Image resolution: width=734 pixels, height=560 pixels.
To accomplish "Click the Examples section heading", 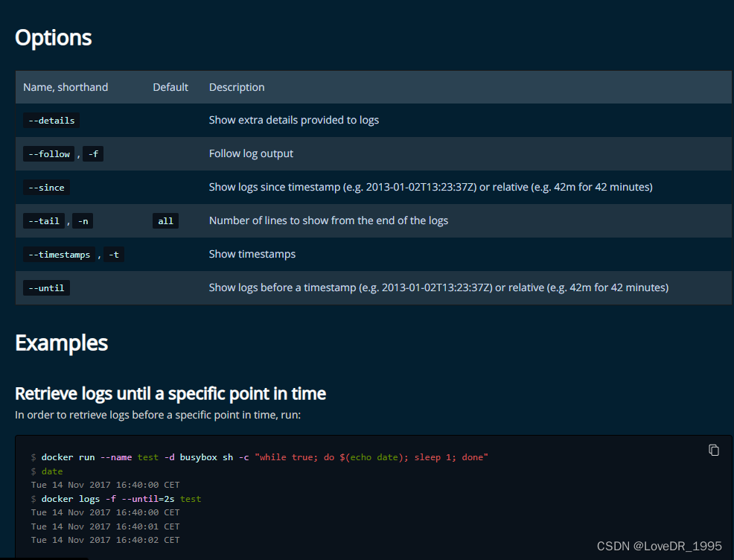I will tap(62, 343).
